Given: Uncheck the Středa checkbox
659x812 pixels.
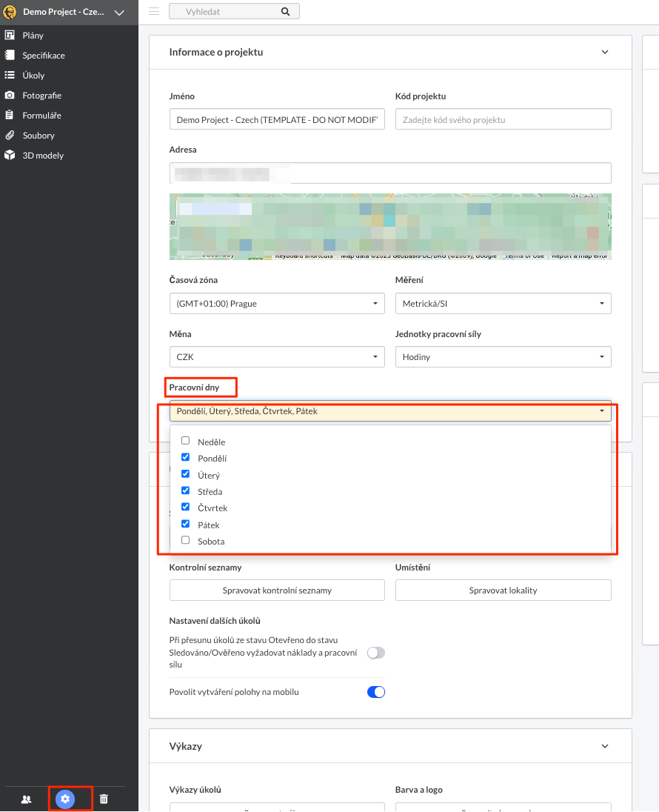Looking at the screenshot, I should [185, 490].
